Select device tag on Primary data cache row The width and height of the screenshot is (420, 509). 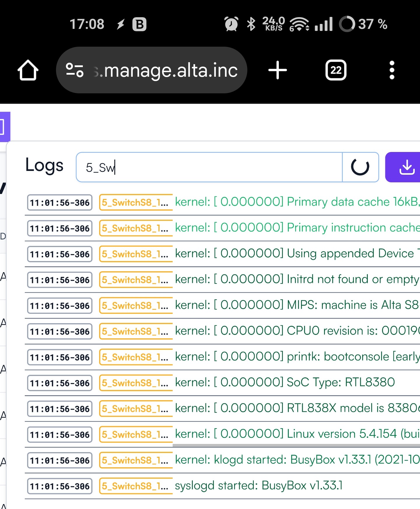(x=135, y=202)
